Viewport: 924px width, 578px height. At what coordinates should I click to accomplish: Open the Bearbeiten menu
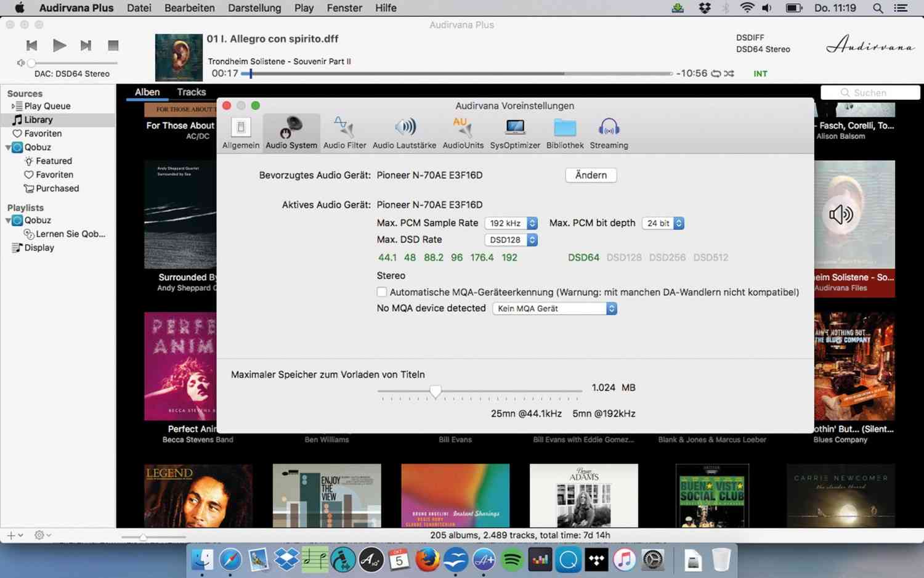[x=190, y=8]
